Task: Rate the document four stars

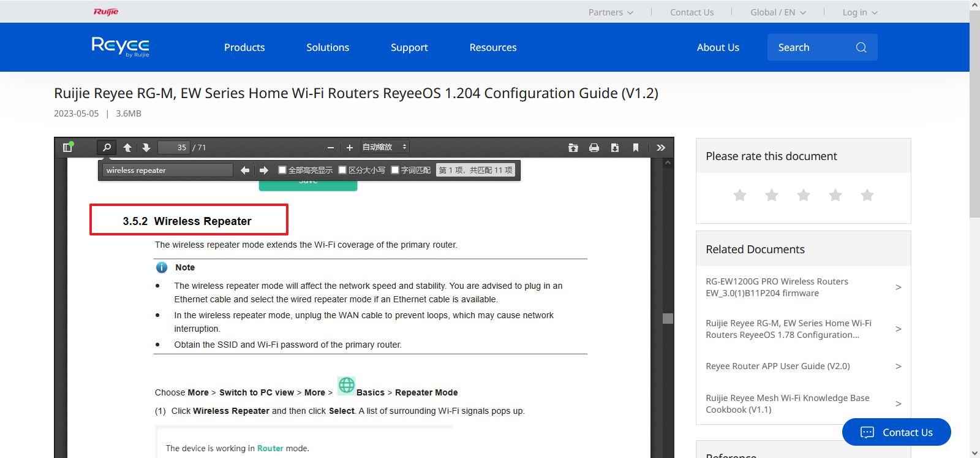Action: [835, 195]
